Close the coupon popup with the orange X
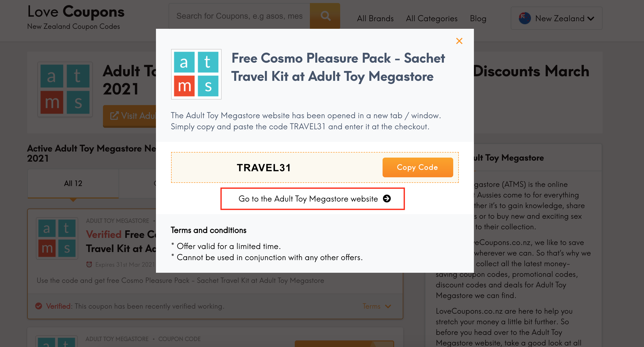This screenshot has height=347, width=644. click(459, 41)
